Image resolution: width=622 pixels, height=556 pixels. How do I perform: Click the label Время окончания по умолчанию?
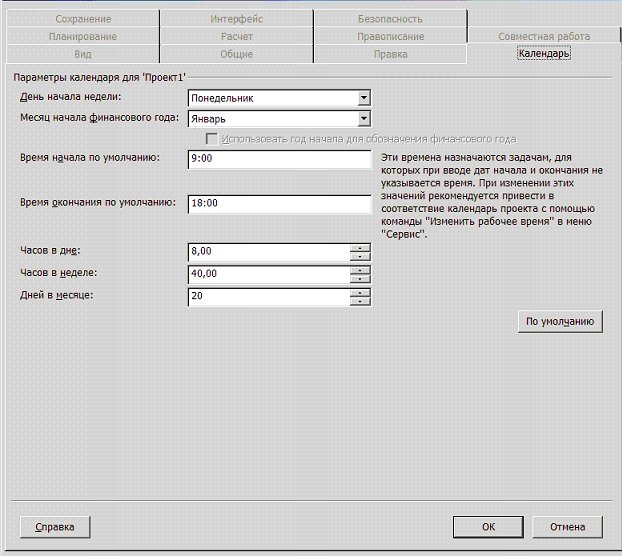pyautogui.click(x=98, y=202)
